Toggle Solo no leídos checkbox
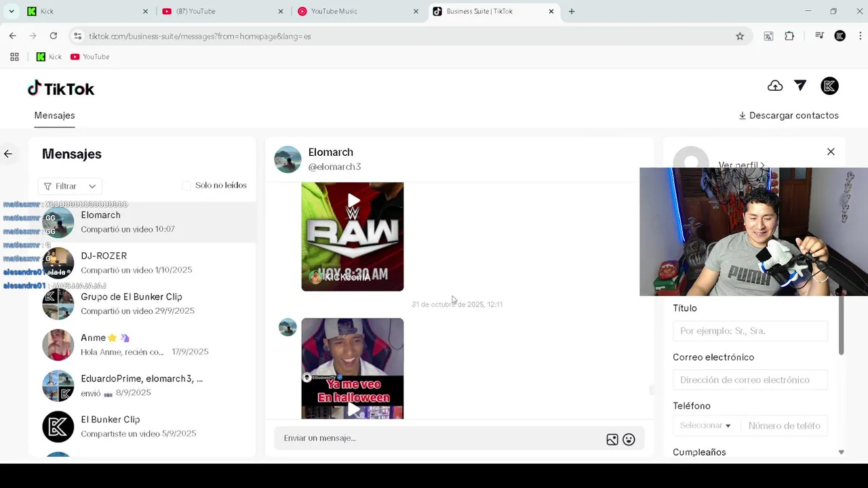The image size is (868, 488). [186, 186]
